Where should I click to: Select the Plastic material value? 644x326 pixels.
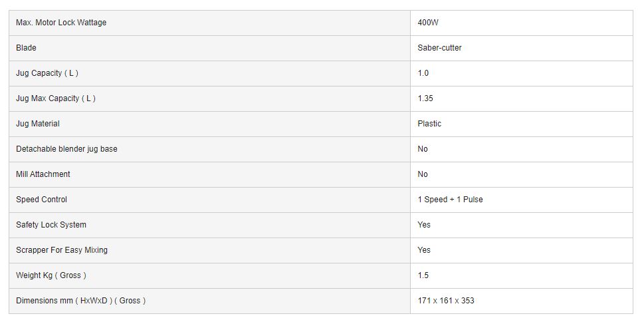click(x=429, y=124)
